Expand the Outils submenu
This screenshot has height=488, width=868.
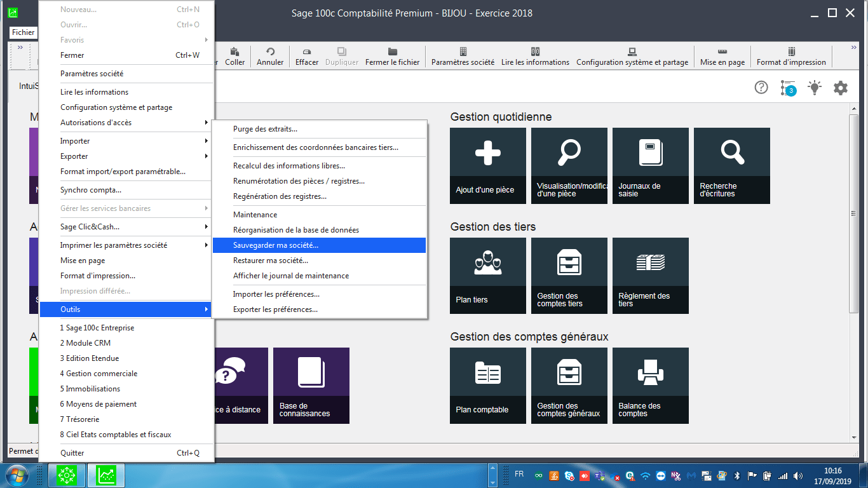[x=126, y=309]
